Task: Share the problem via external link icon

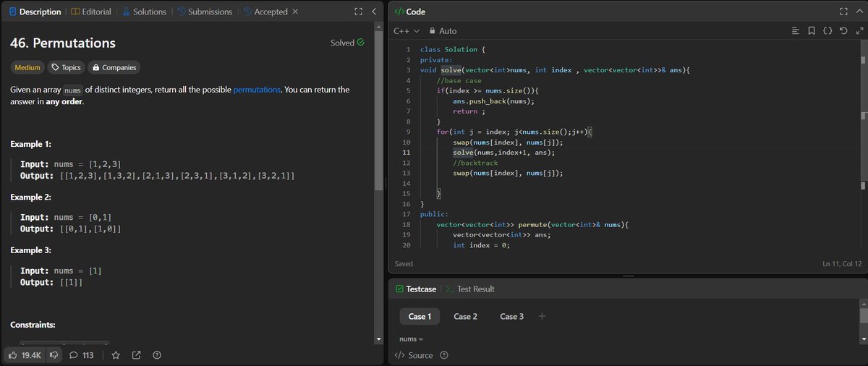Action: (x=136, y=355)
